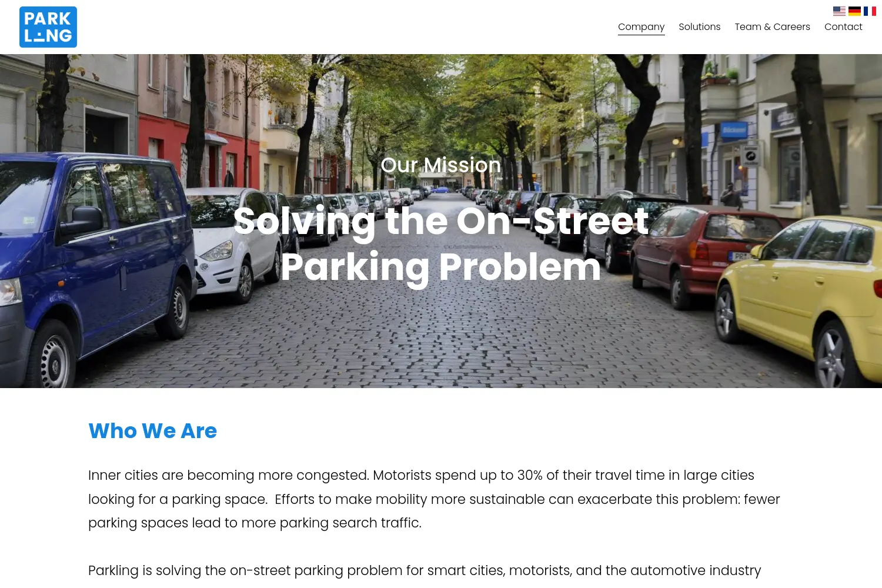
Task: Click the paragraph beginning 'Inner cities are becoming'
Action: 434,499
